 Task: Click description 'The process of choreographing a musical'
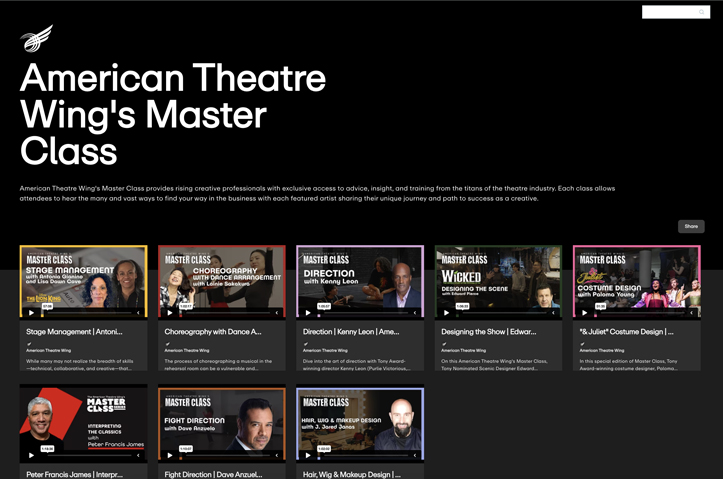[x=218, y=365]
